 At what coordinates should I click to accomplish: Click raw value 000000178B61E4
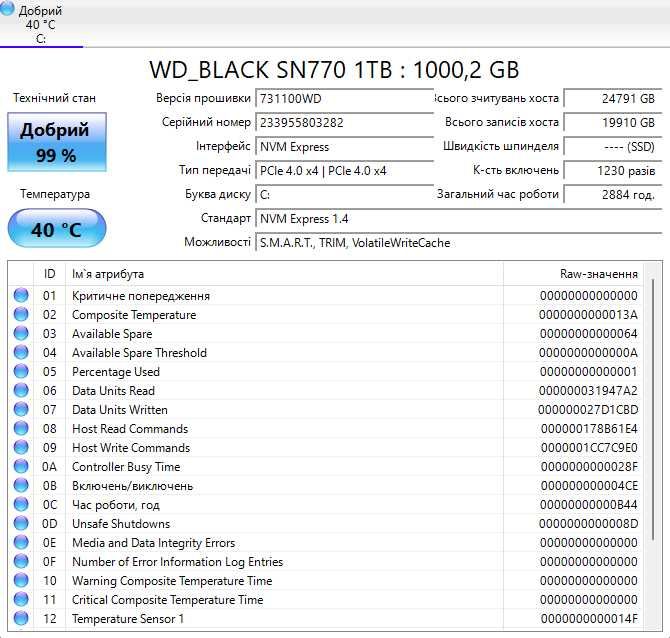(x=589, y=429)
